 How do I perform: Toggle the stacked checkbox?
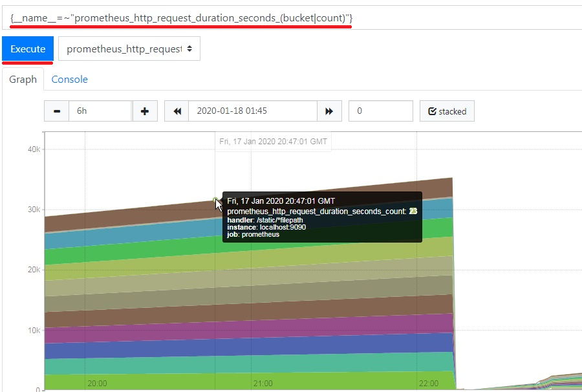(447, 111)
